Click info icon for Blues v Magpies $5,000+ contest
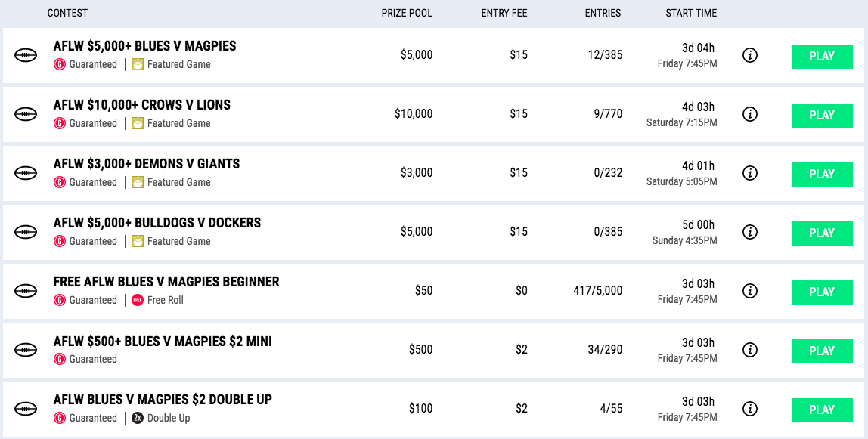This screenshot has height=439, width=868. pos(749,55)
